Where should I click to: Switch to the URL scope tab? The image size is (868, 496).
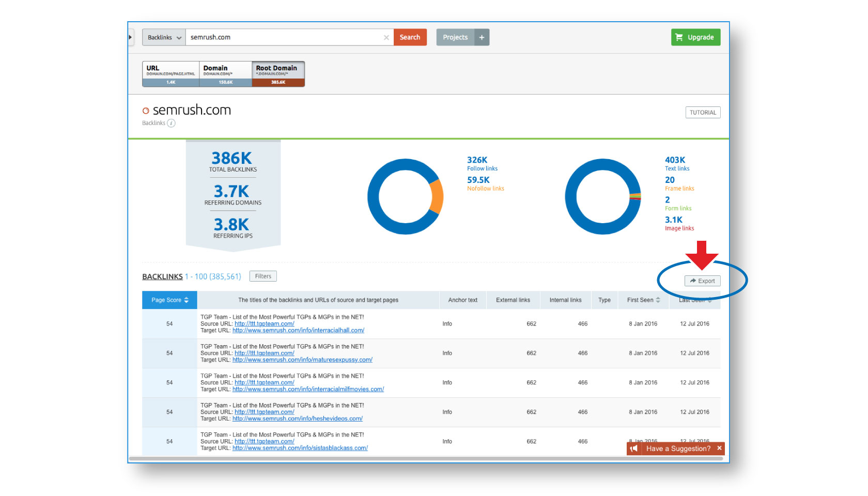point(171,74)
